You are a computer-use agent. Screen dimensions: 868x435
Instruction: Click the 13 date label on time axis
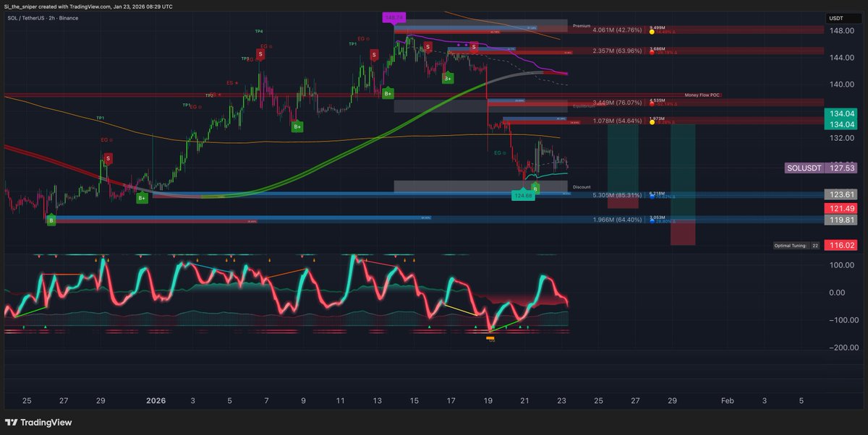coord(377,400)
